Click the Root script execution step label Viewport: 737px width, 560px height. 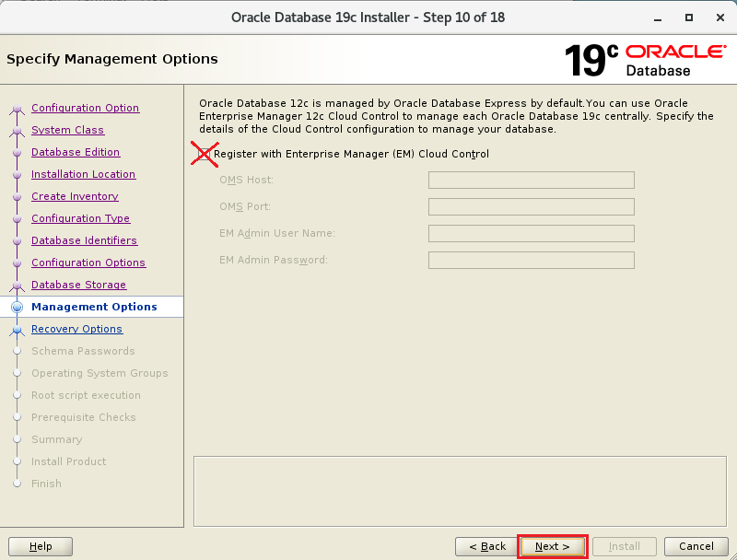[86, 395]
